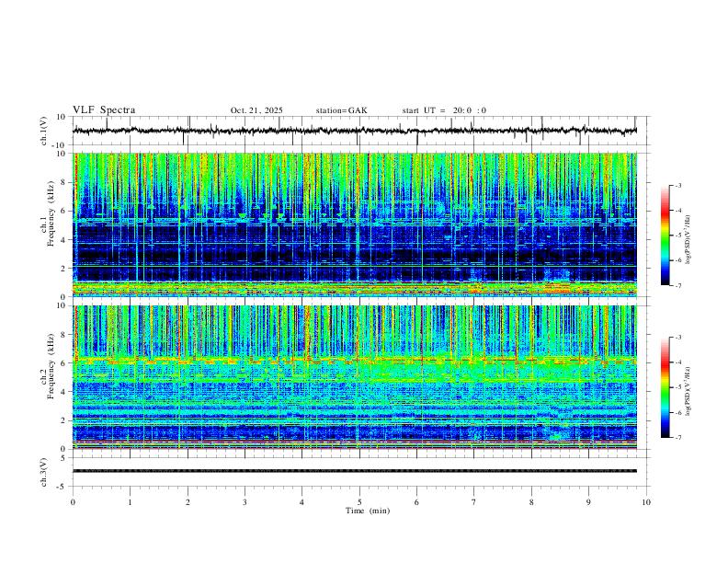Select the date text "Oct. 21, 2025"
Image resolution: width=728 pixels, height=563 pixels.
coord(256,110)
